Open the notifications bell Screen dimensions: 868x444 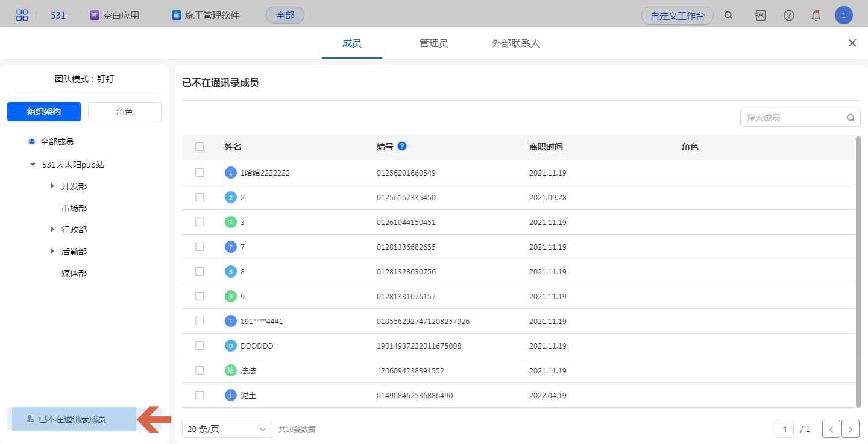click(x=816, y=16)
